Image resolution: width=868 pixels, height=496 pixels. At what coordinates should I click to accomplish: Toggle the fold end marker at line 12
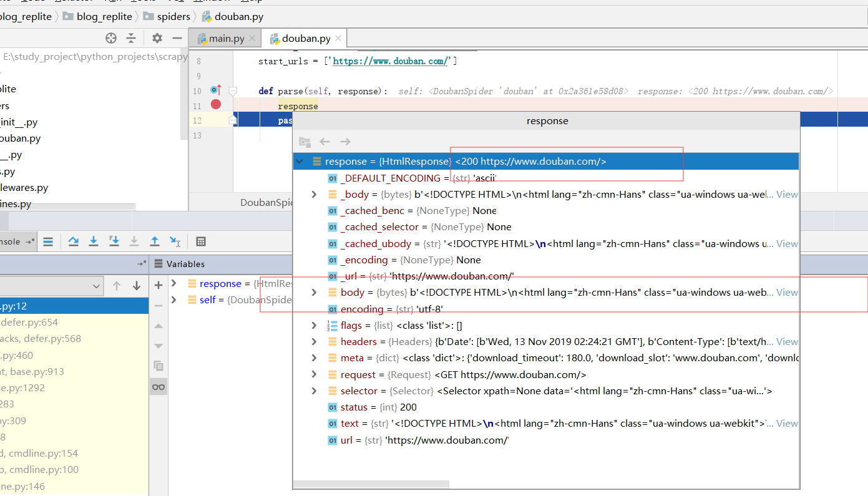[x=233, y=120]
